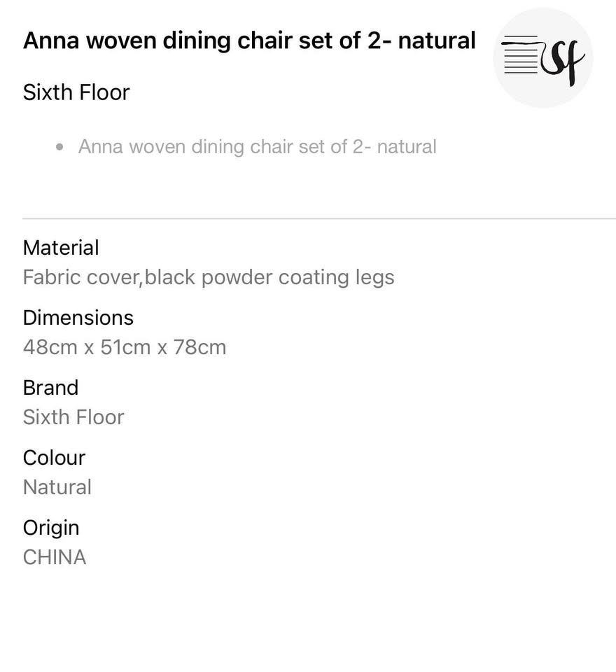Select the product title heading
The width and height of the screenshot is (616, 672).
click(249, 41)
